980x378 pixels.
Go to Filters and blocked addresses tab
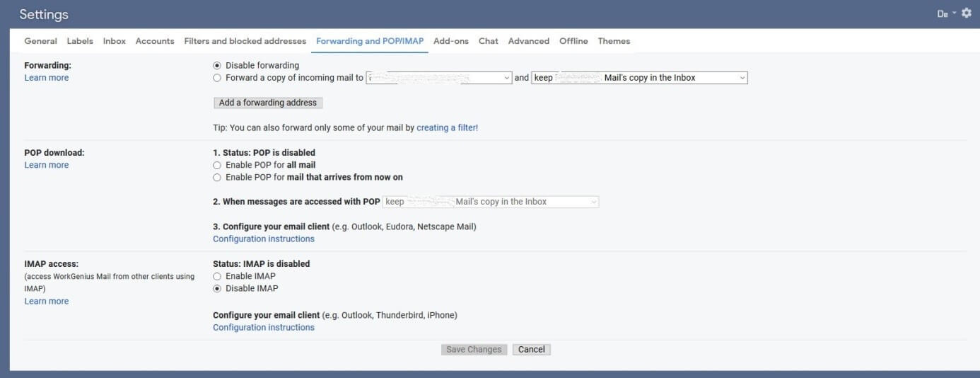[x=245, y=41]
